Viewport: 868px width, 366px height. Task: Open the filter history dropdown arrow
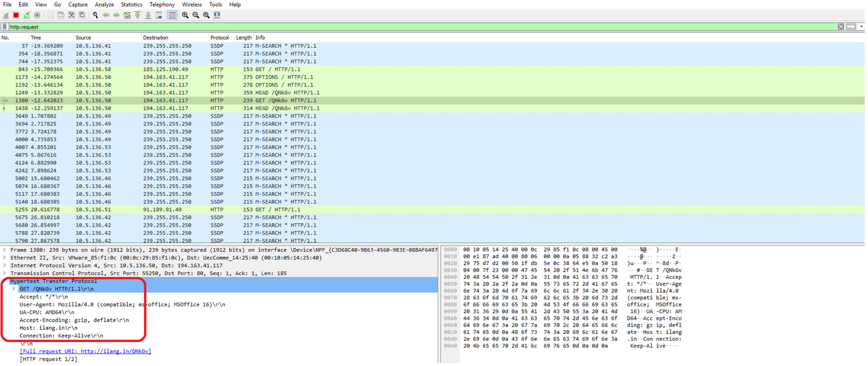coord(861,27)
